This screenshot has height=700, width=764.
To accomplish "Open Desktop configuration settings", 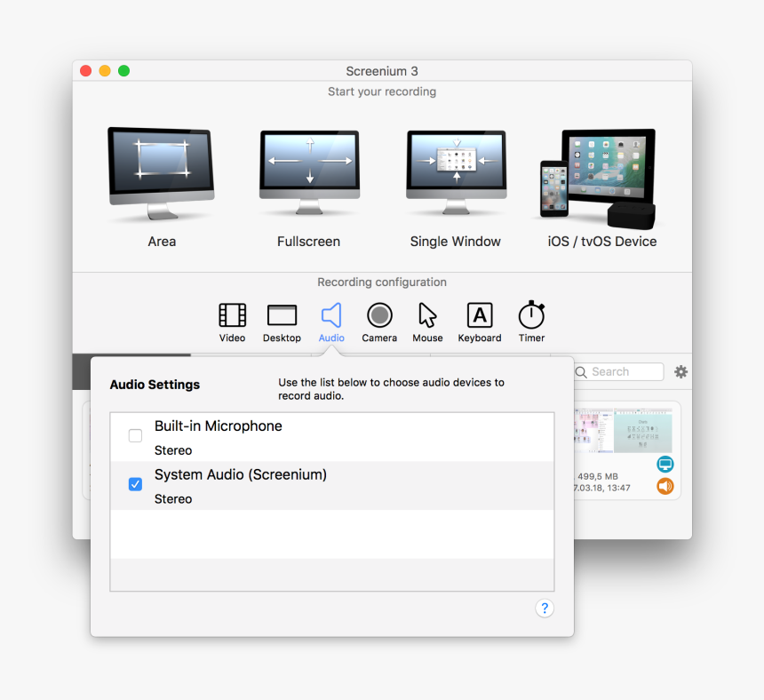I will coord(282,322).
